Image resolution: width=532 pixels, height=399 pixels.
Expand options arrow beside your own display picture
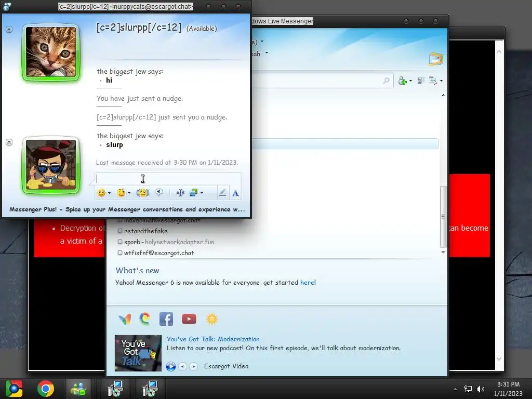(x=9, y=142)
